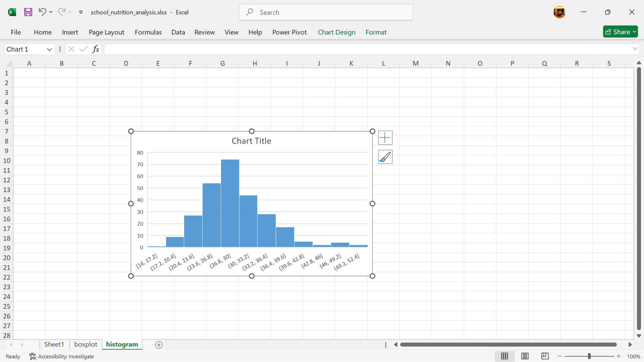Viewport: 644px width, 362px height.
Task: Click the Excel app icon
Action: pyautogui.click(x=12, y=12)
